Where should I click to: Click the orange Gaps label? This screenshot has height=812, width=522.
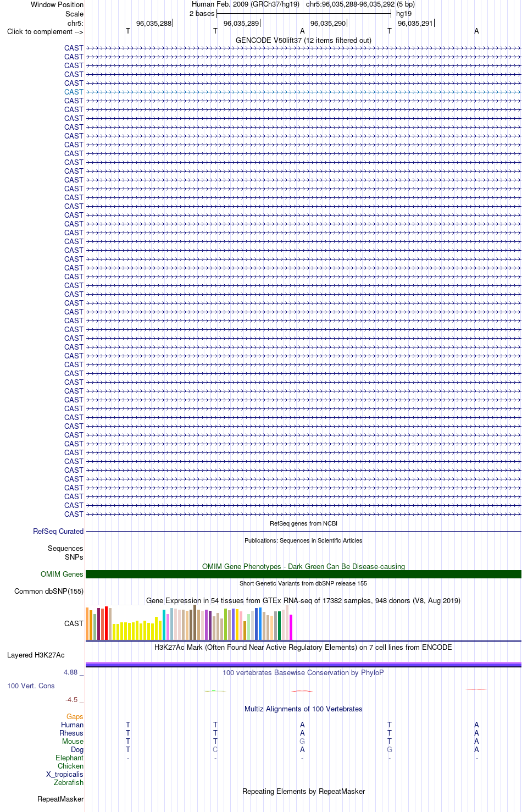[75, 716]
